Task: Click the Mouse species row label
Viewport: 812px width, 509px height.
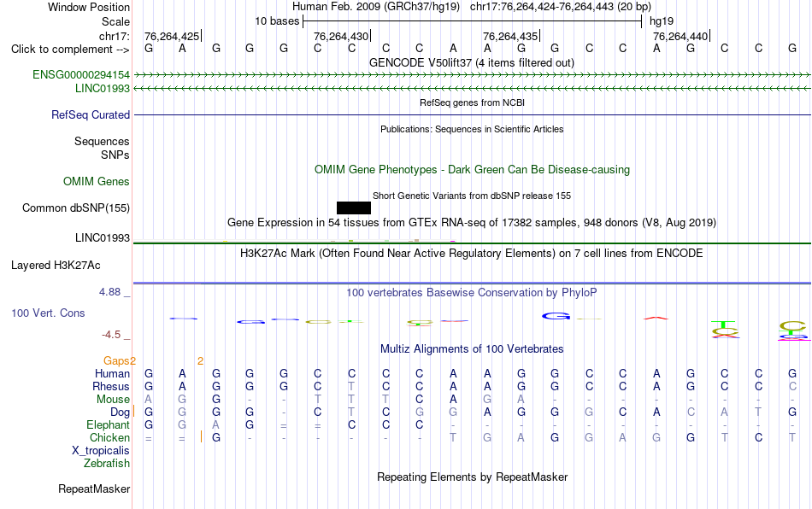Action: 113,400
